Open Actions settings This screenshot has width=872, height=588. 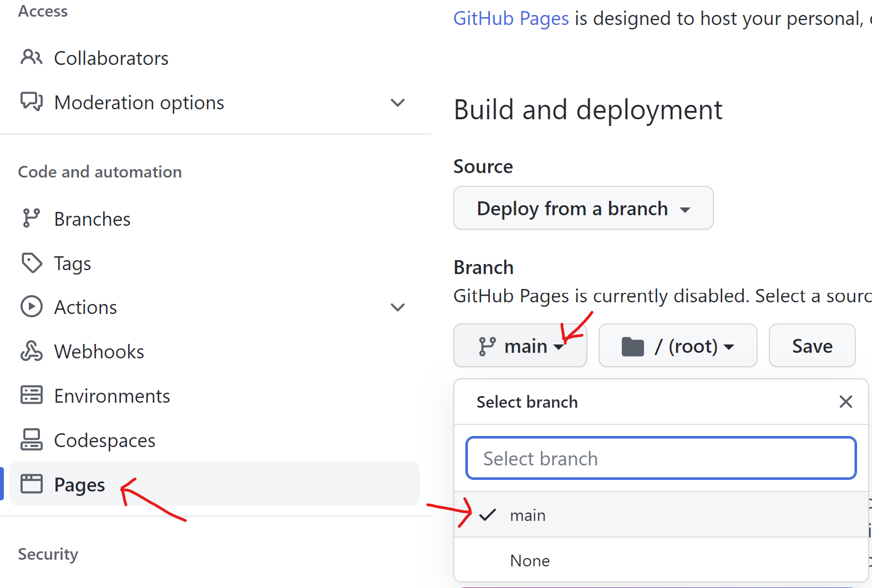[x=215, y=307]
